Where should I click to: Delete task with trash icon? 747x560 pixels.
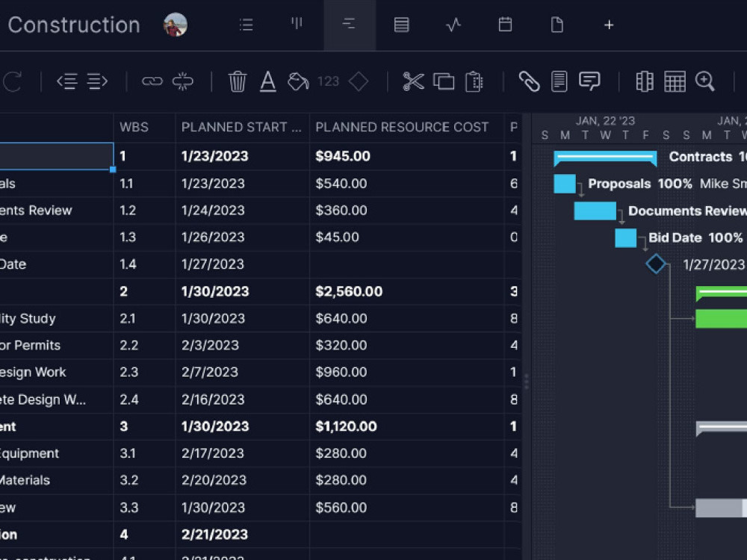coord(238,81)
